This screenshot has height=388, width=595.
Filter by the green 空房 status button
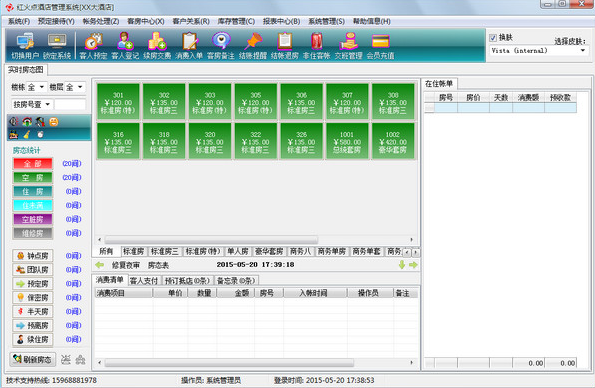(x=33, y=177)
